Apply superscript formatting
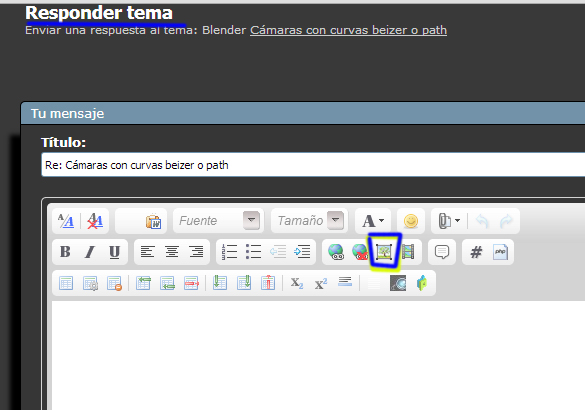This screenshot has width=585, height=410. click(x=321, y=283)
